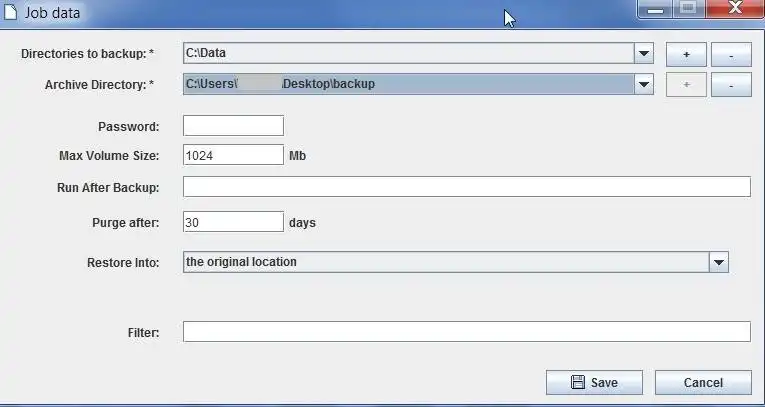The width and height of the screenshot is (765, 407).
Task: Click 'the original location' combo box
Action: tap(456, 262)
